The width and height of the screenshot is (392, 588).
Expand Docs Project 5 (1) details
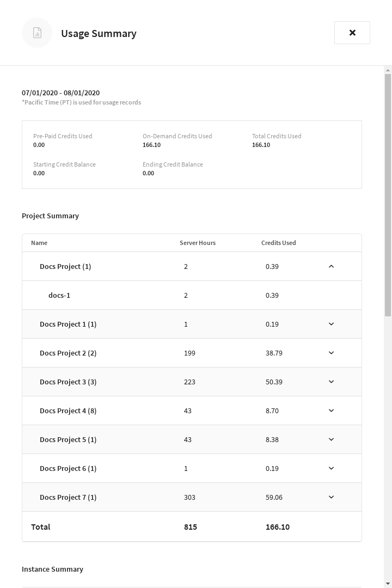point(331,439)
